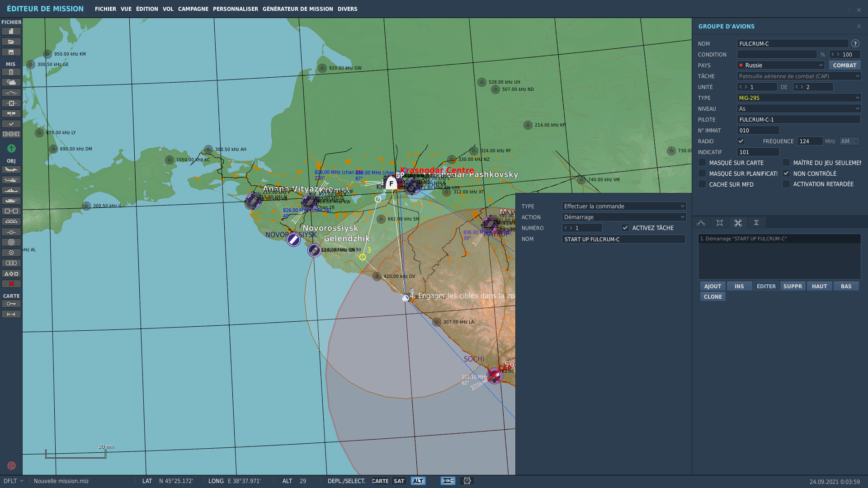Open the TÂCHE task dropdown
Viewport: 868px width, 488px height.
(799, 76)
